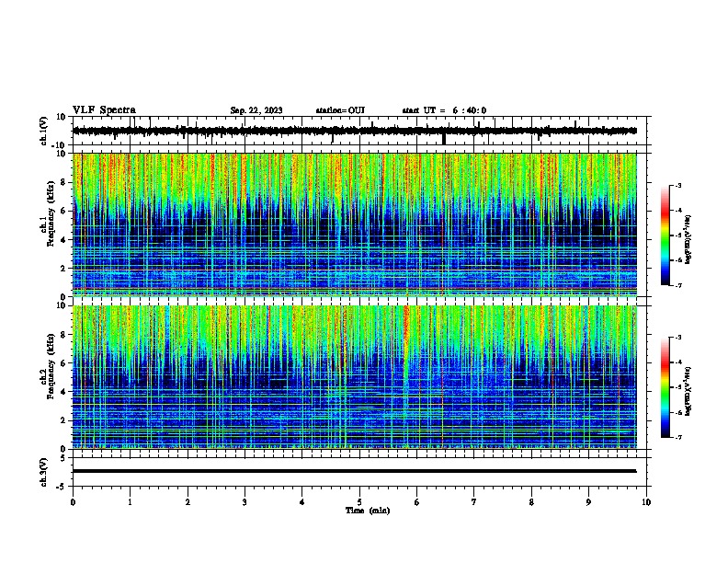
Task: Click the '6' kHz tick on ch.1 frequency axis
Action: [64, 211]
